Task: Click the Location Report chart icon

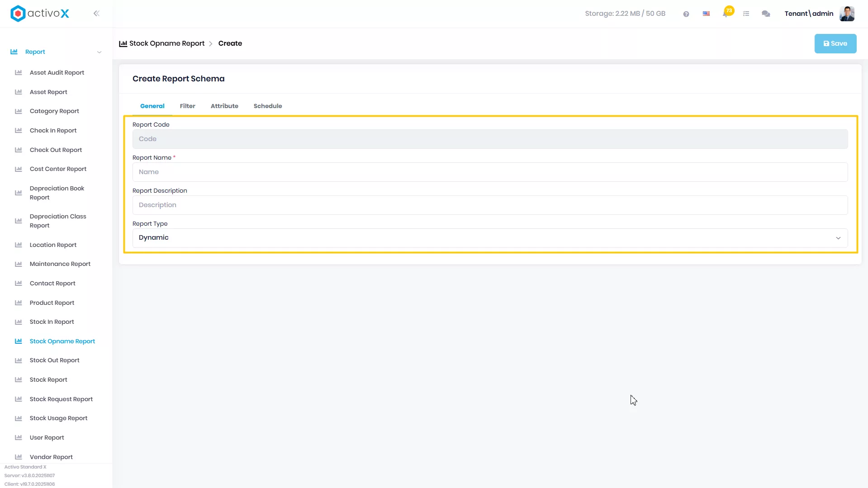Action: 19,245
